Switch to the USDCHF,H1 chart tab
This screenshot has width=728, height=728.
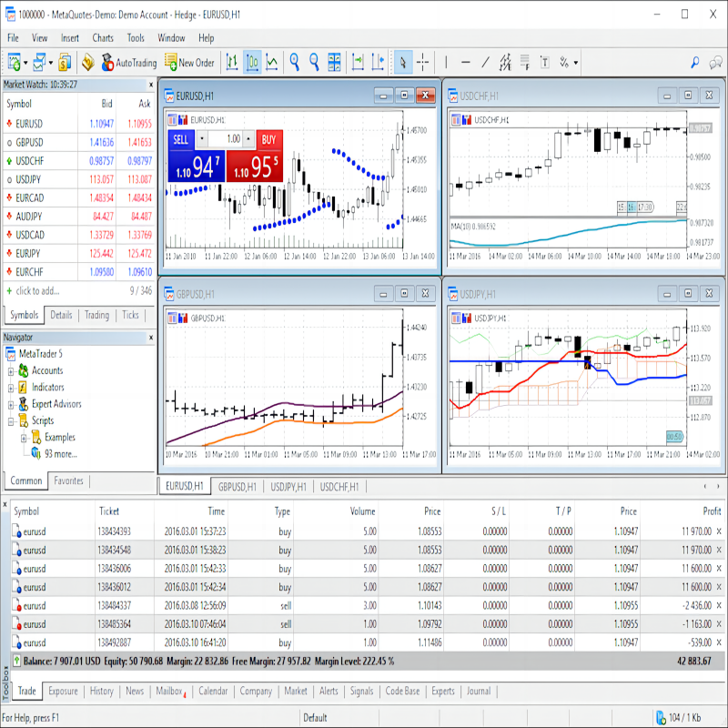pos(339,487)
